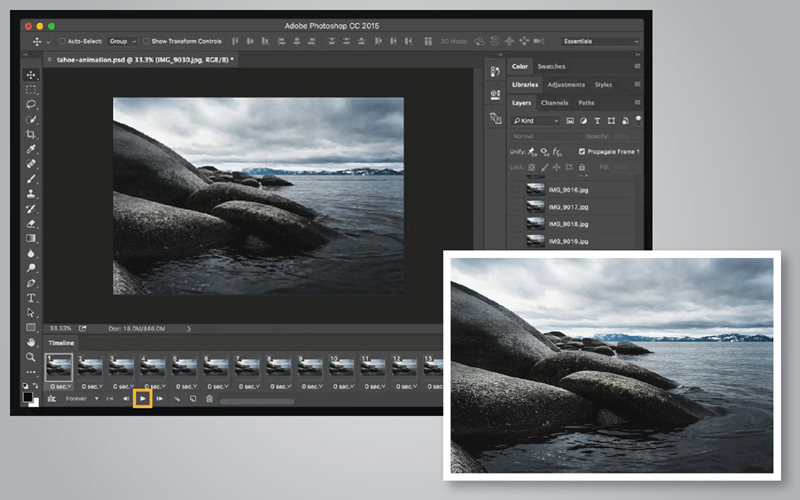Click the Unify layer style fx icon

coord(558,152)
